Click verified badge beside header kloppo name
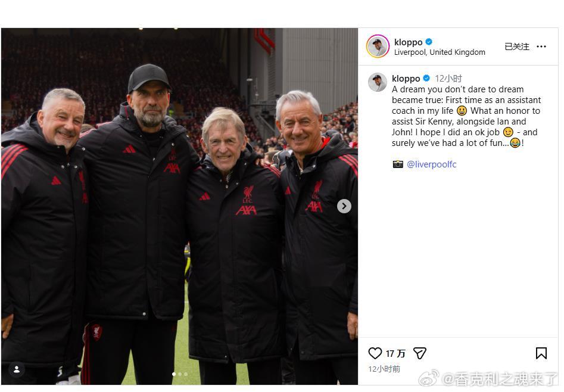The image size is (564, 392). (429, 42)
